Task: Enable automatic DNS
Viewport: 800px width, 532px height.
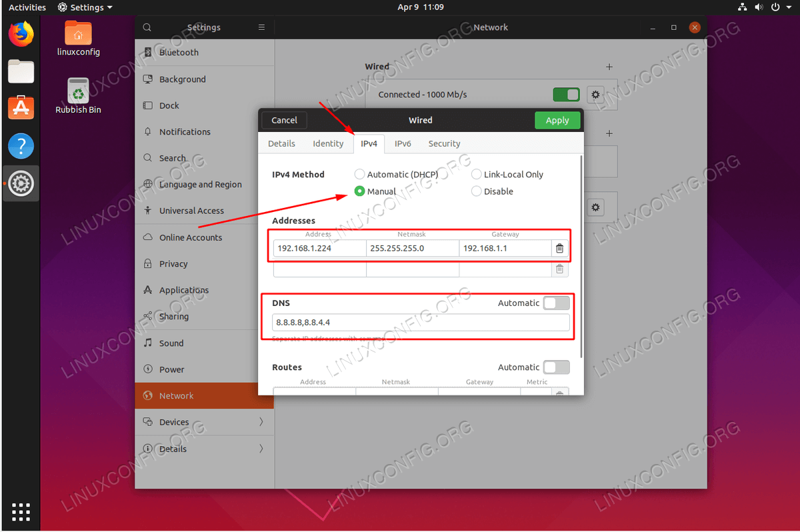Action: point(557,303)
